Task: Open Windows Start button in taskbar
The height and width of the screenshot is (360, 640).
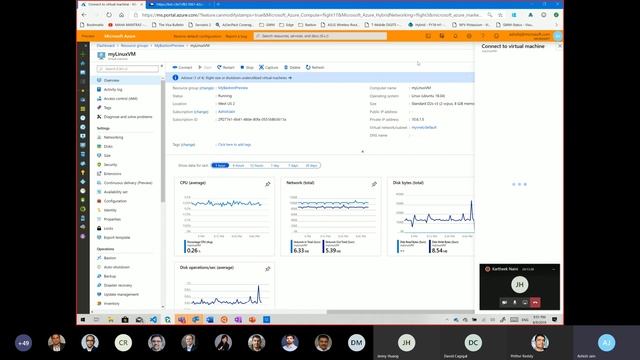Action: click(83, 320)
